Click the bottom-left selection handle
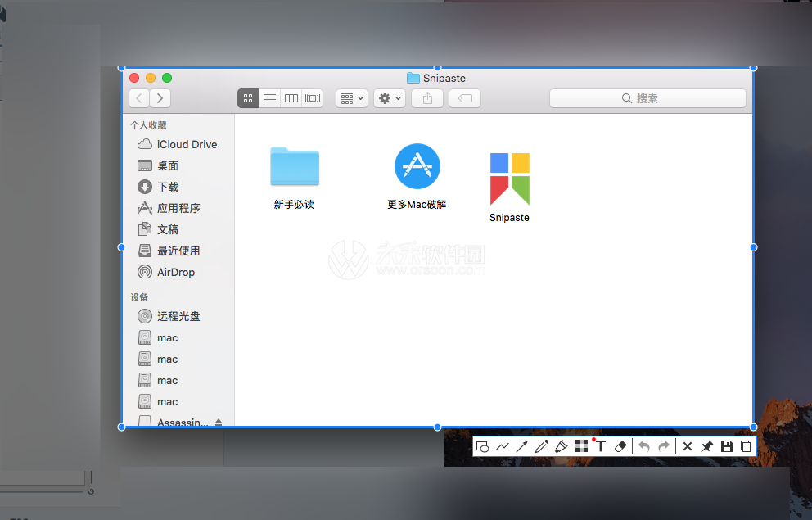Image resolution: width=812 pixels, height=520 pixels. 122,427
